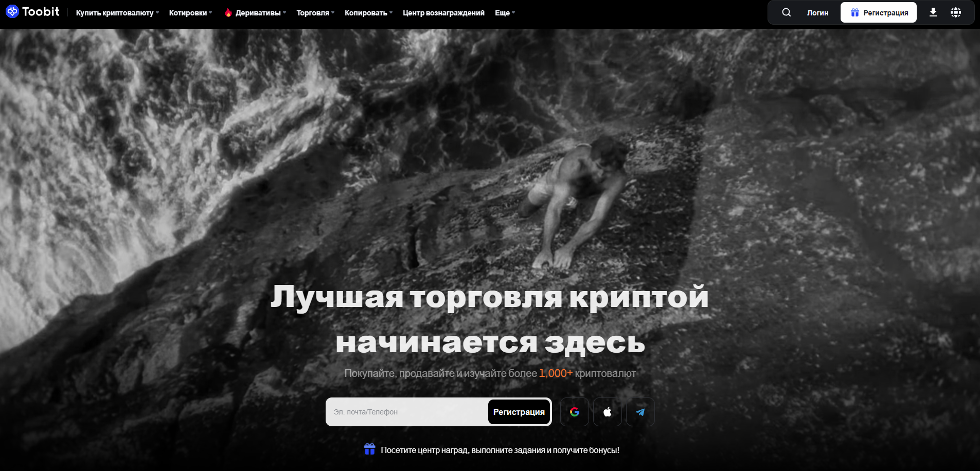Focus the Эл. почта/Телефон input field

pos(406,412)
